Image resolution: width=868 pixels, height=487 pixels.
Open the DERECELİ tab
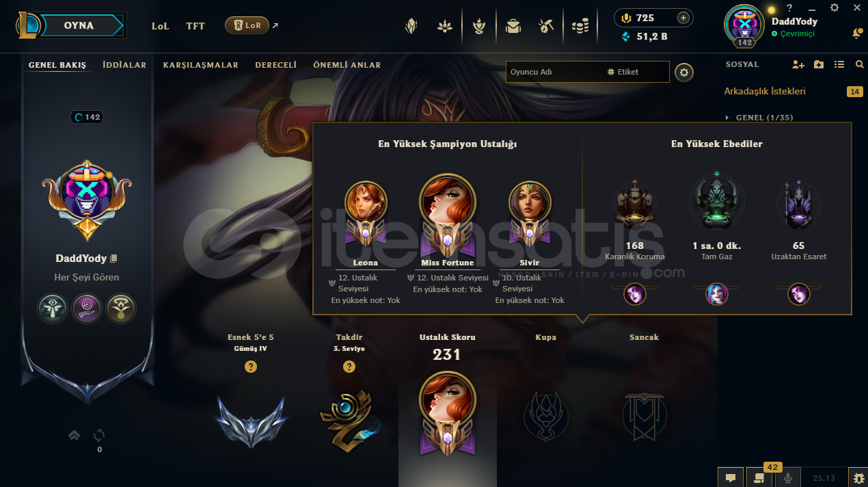pyautogui.click(x=276, y=65)
